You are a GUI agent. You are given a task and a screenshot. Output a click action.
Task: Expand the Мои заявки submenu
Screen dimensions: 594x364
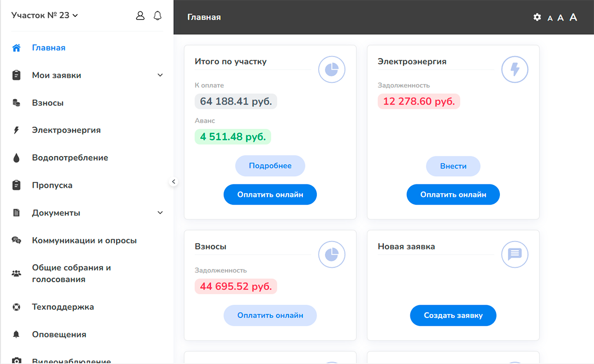pos(160,75)
